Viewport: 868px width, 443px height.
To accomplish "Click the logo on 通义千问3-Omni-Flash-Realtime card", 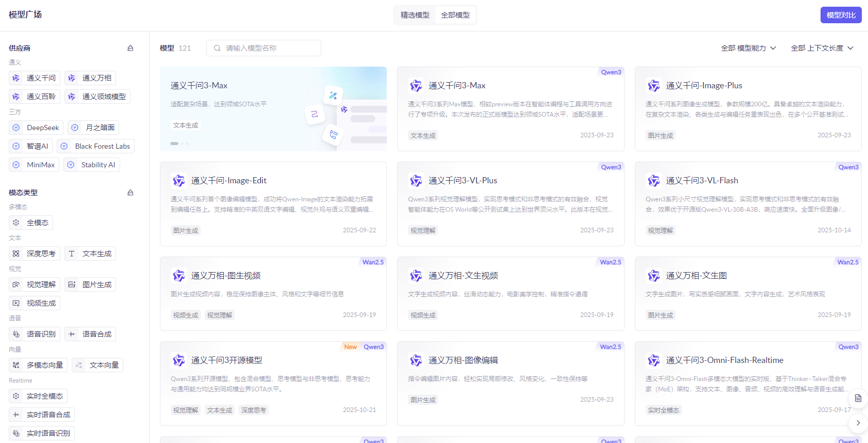I will tap(653, 360).
